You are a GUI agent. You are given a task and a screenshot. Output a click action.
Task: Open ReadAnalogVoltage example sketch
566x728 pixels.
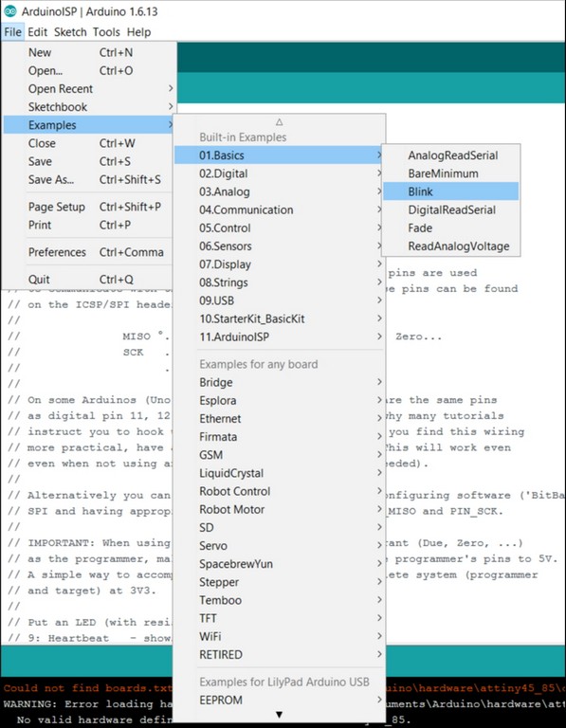(x=451, y=246)
